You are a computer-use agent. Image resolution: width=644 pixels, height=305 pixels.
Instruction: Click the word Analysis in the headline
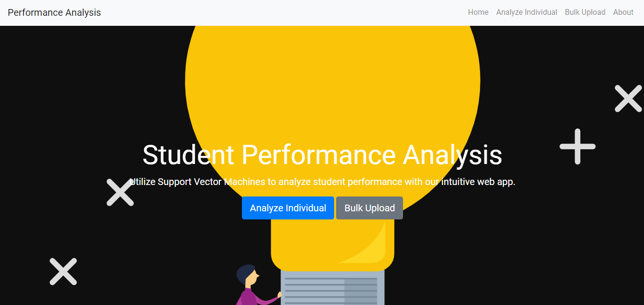452,155
